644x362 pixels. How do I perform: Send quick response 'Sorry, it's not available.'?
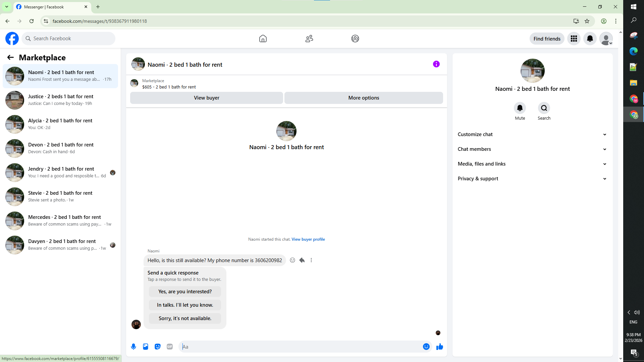click(185, 318)
